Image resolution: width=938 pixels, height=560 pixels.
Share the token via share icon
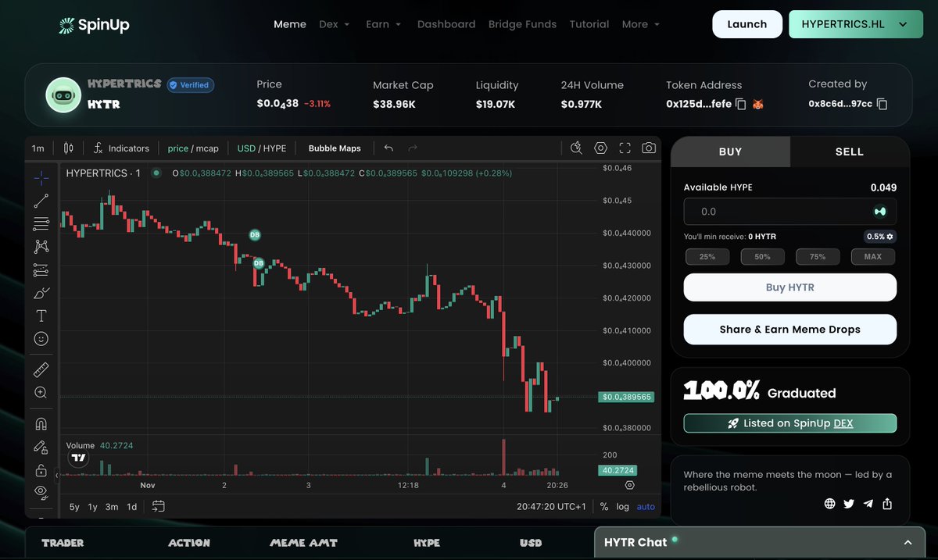coord(887,504)
